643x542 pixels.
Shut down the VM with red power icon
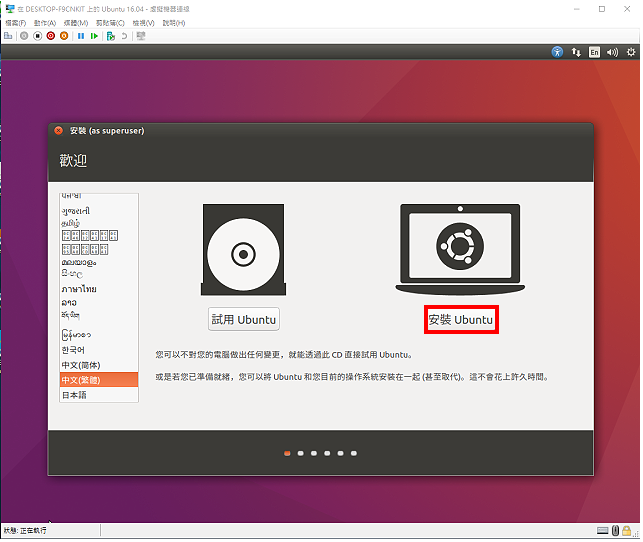pos(50,36)
